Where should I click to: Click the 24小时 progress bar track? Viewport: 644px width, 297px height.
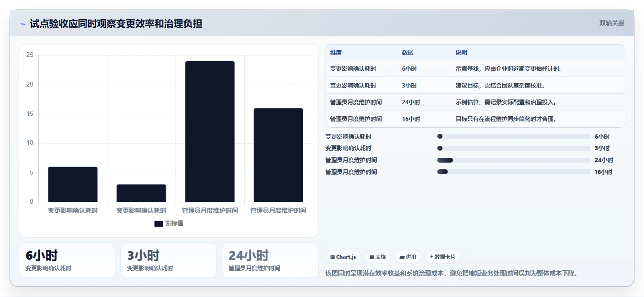[514, 160]
